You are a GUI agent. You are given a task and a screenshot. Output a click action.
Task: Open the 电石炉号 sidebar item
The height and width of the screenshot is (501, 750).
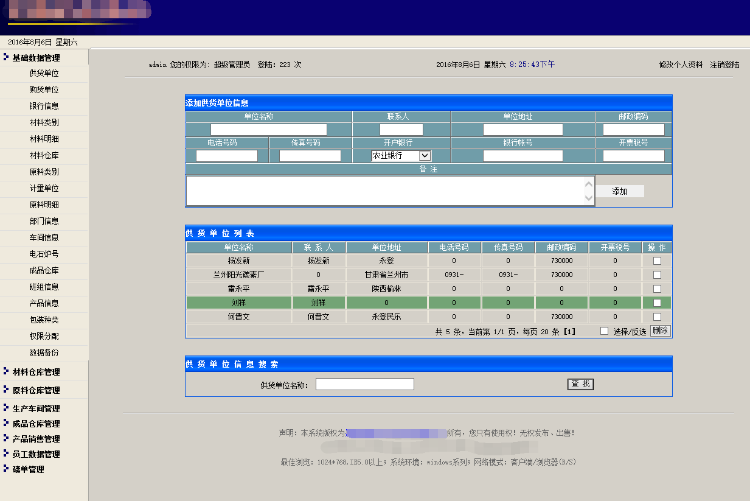(x=44, y=254)
